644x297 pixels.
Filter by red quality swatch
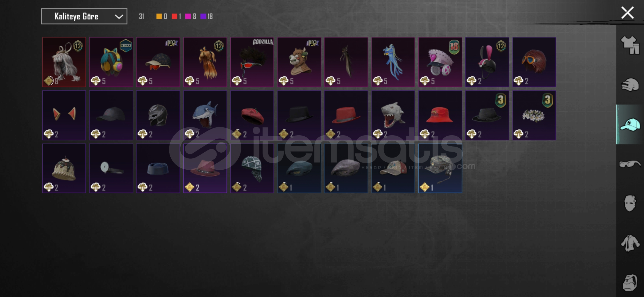pyautogui.click(x=174, y=16)
